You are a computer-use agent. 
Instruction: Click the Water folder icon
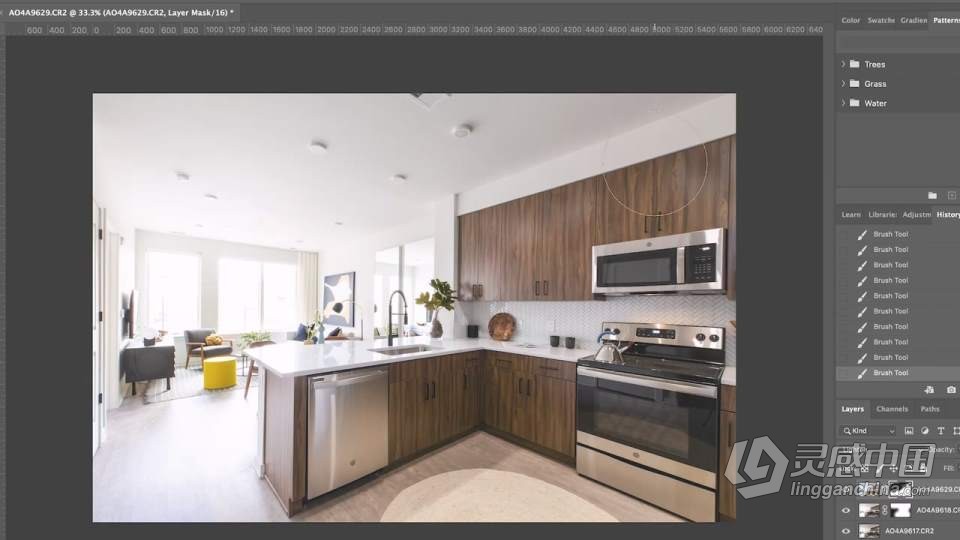855,103
